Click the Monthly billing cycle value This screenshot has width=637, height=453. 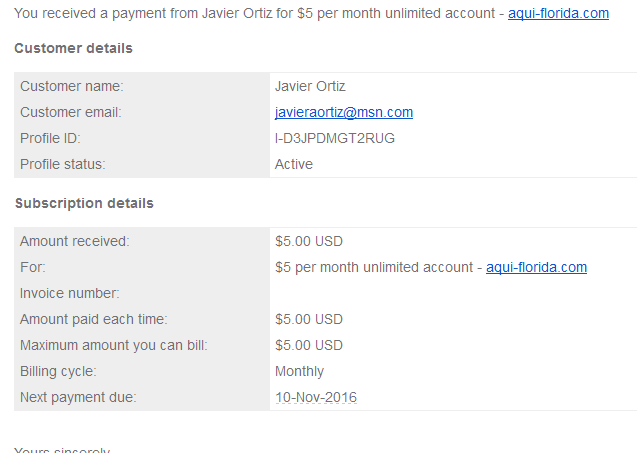[299, 371]
